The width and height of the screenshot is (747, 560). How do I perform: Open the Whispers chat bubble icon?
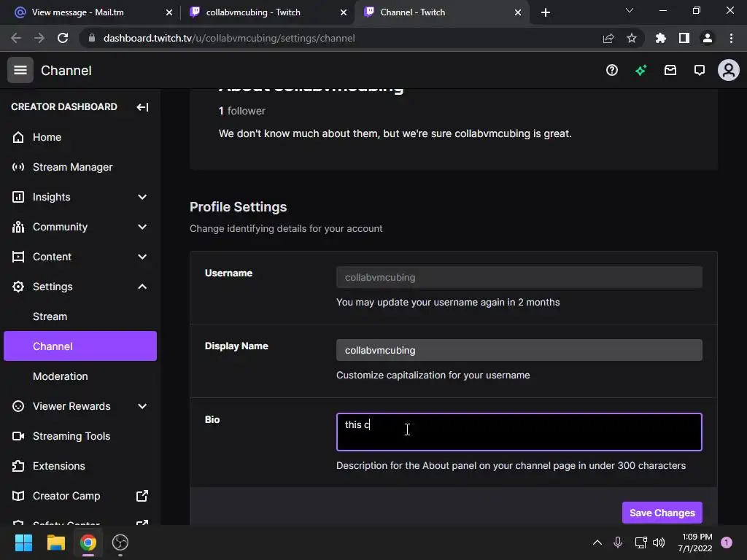pyautogui.click(x=700, y=71)
